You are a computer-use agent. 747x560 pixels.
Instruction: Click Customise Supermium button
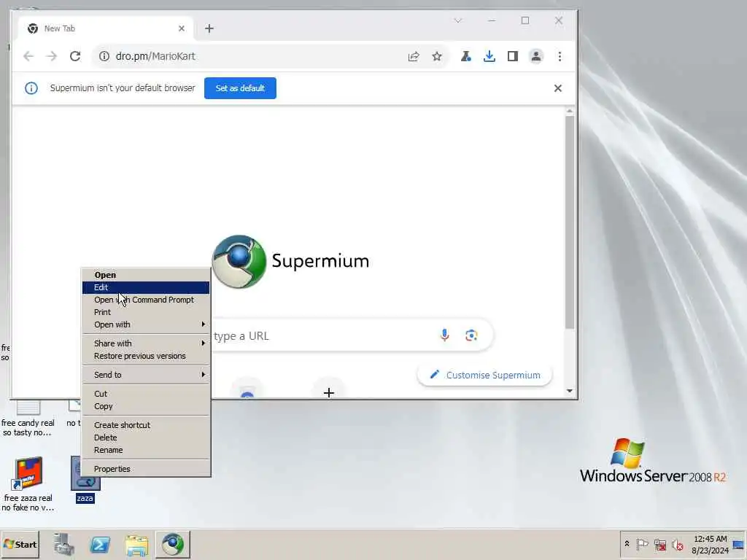[485, 376]
